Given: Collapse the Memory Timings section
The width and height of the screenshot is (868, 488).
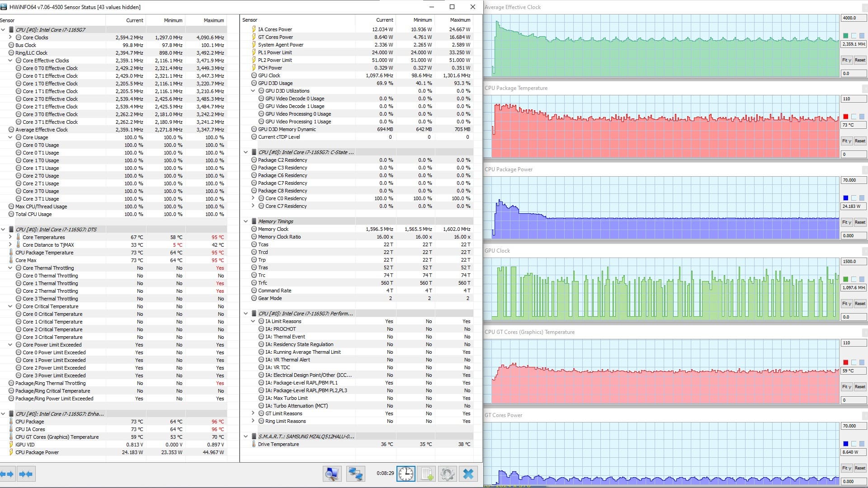Looking at the screenshot, I should pos(246,221).
